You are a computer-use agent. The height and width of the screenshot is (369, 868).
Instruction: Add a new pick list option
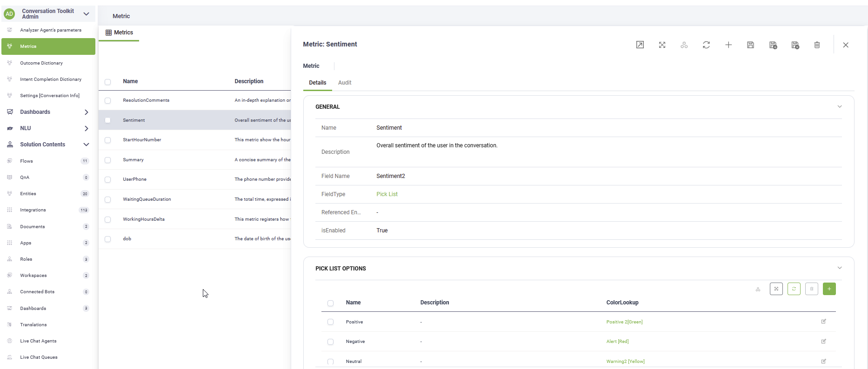829,289
